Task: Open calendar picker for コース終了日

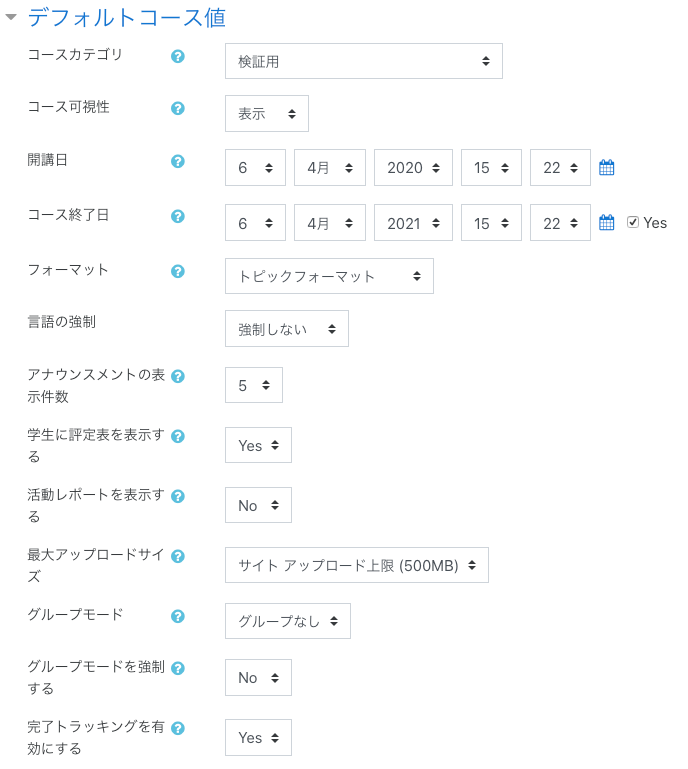Action: [x=606, y=223]
